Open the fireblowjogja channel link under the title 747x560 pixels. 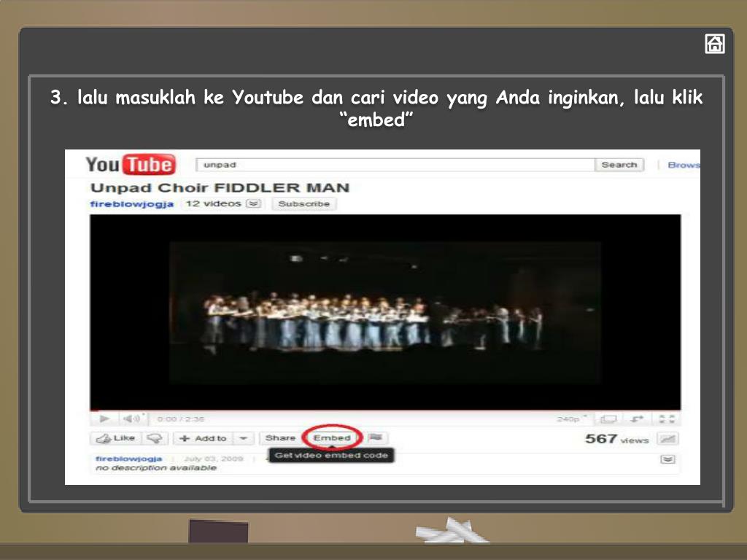(131, 204)
